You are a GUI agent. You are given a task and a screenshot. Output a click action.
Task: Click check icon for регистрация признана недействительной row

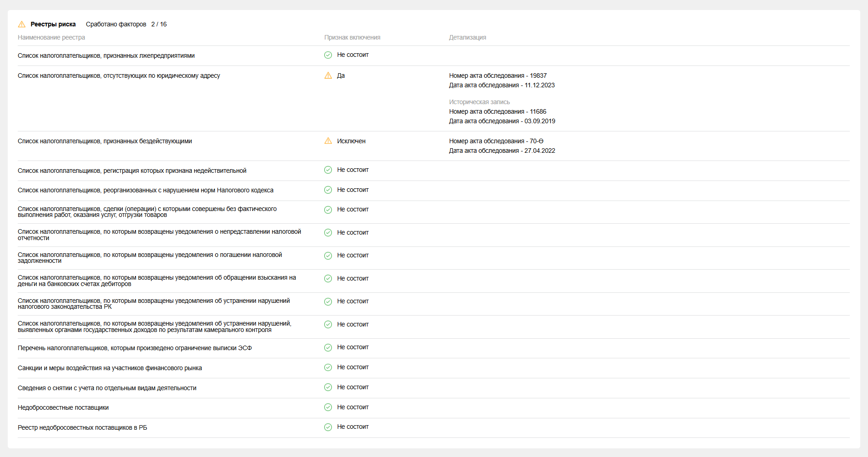tap(328, 170)
